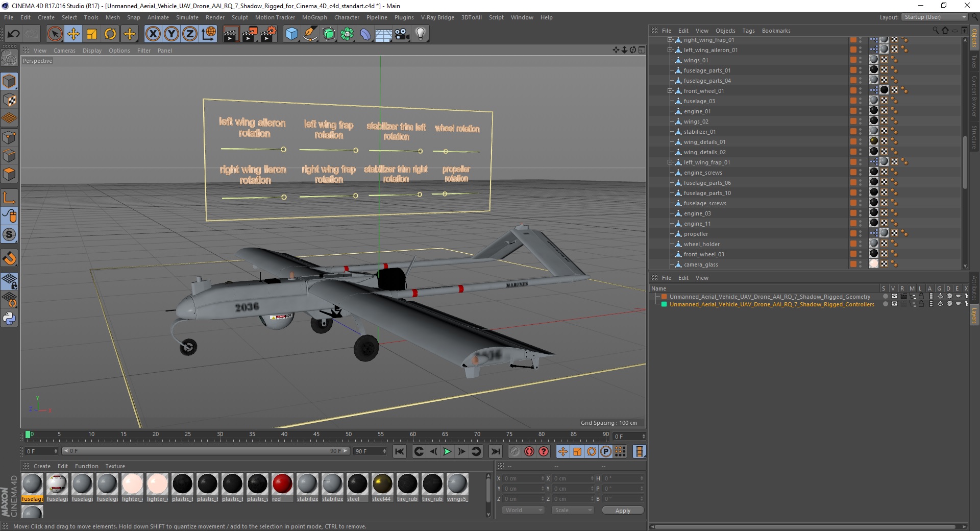Click the end frame 90 F field

(371, 451)
